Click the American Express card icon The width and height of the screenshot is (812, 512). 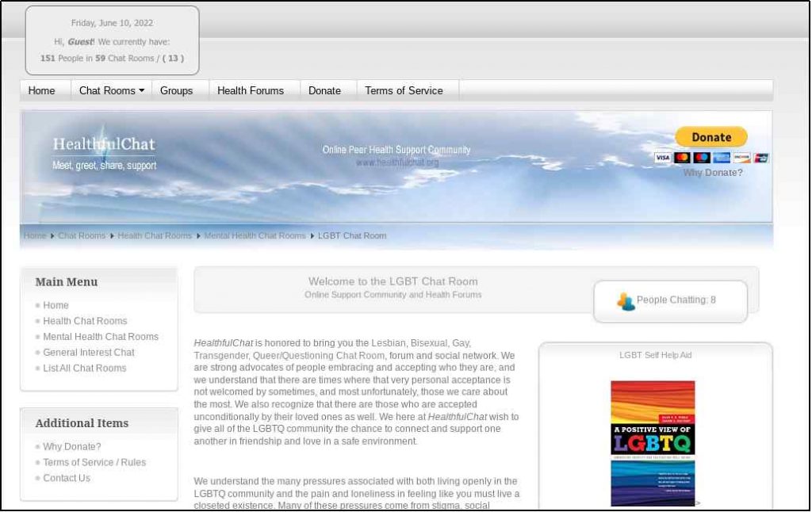pos(721,158)
